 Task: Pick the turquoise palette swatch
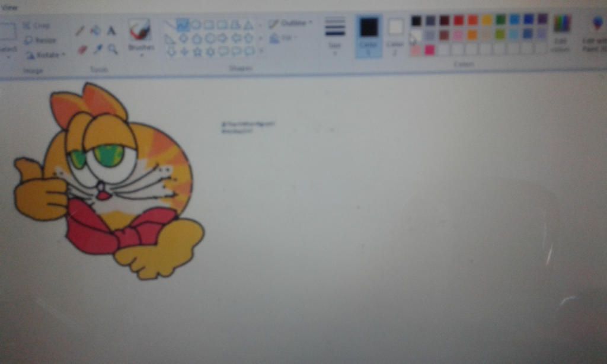pyautogui.click(x=515, y=20)
